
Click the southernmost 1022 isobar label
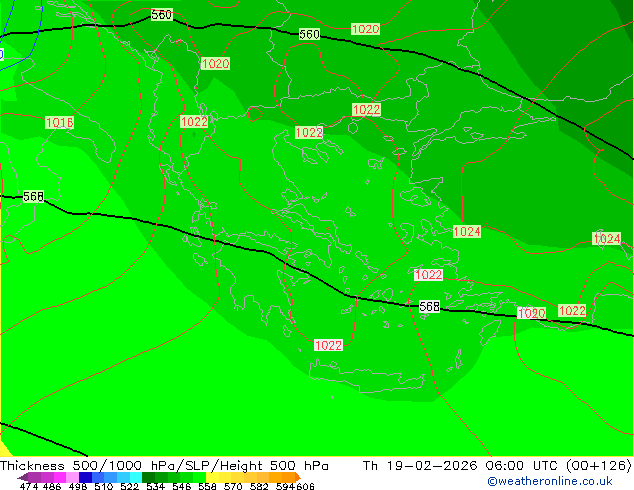328,345
